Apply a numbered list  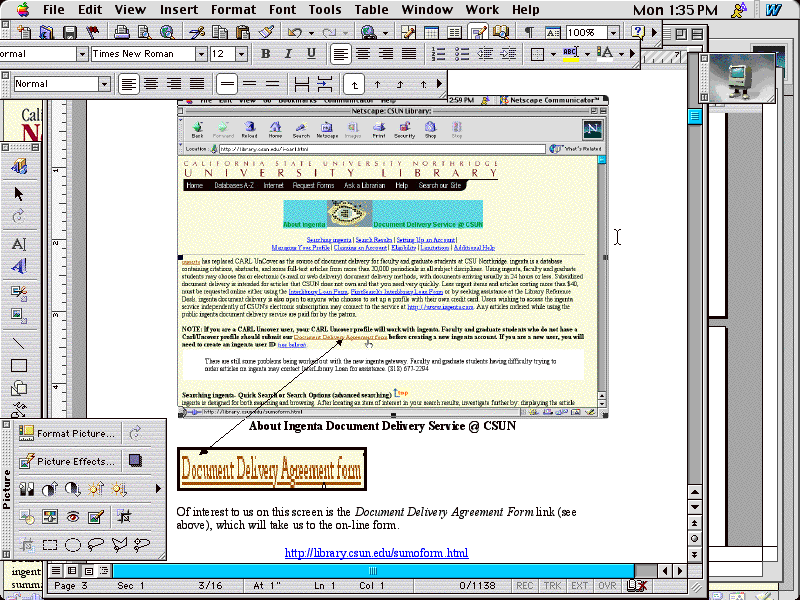tap(438, 54)
